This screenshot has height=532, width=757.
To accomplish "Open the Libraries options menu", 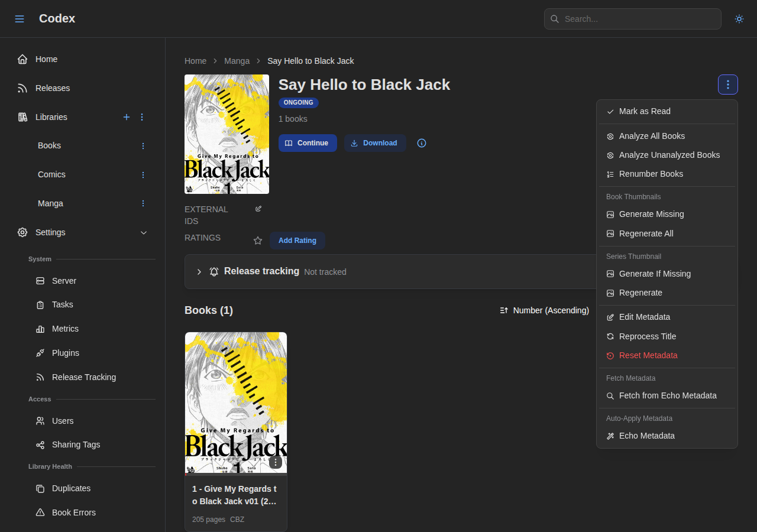I will coord(142,117).
